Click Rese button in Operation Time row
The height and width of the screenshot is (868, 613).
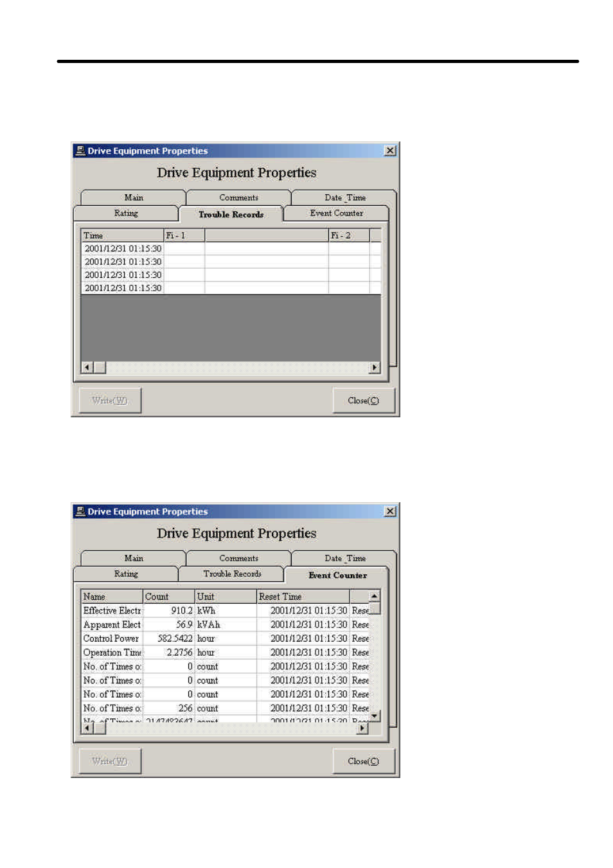[360, 653]
